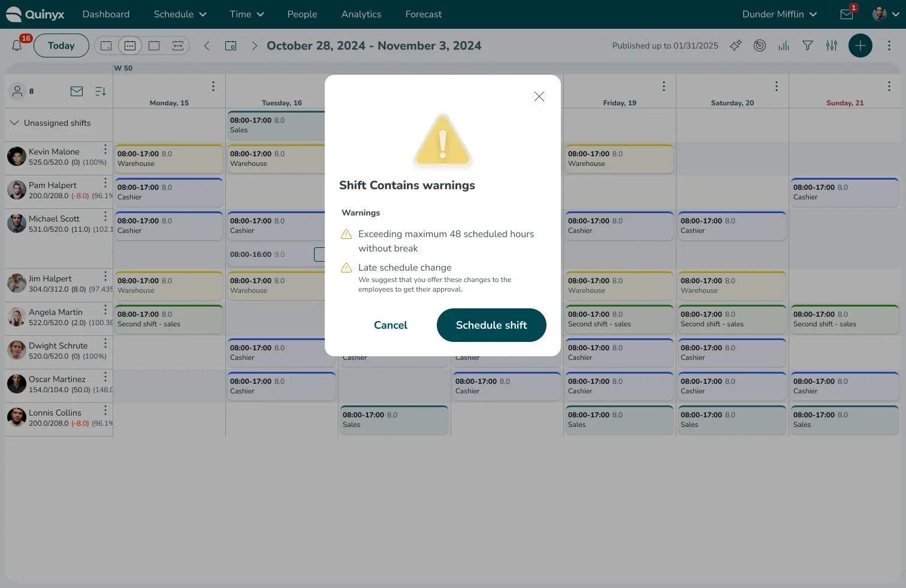Open the Analytics page

(x=361, y=14)
